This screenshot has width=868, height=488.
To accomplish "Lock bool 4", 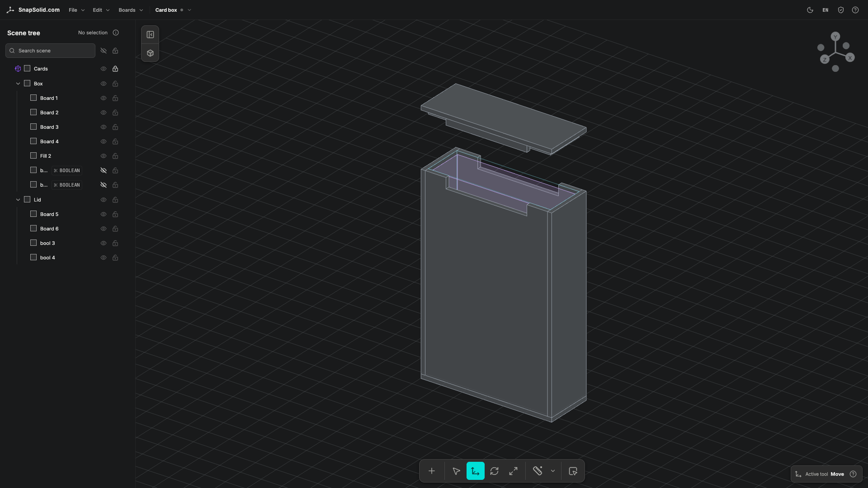I will (x=115, y=258).
